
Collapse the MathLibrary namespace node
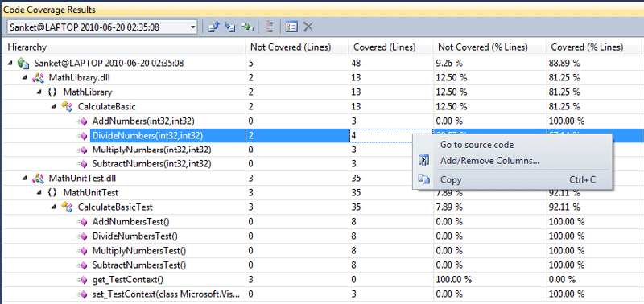(x=39, y=92)
